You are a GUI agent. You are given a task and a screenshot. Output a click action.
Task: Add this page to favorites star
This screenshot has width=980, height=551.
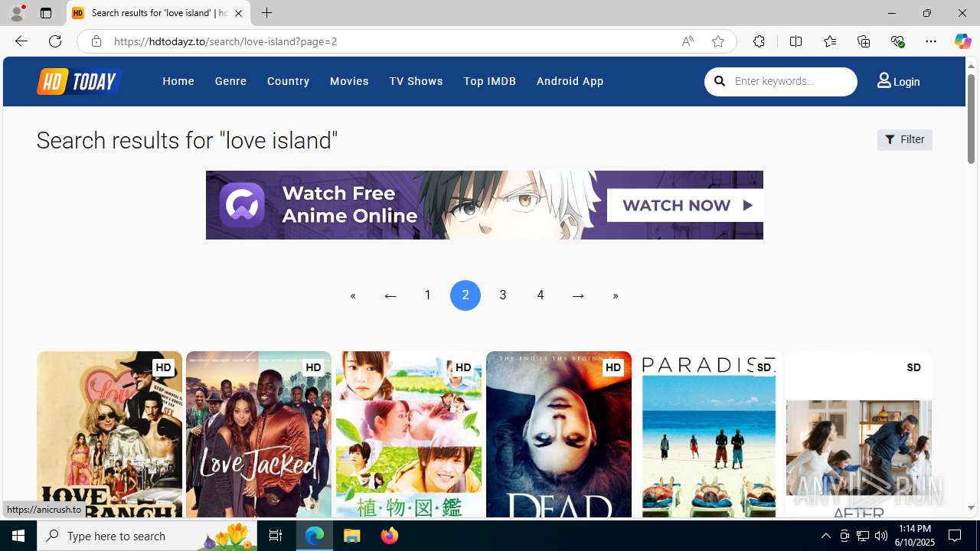717,41
